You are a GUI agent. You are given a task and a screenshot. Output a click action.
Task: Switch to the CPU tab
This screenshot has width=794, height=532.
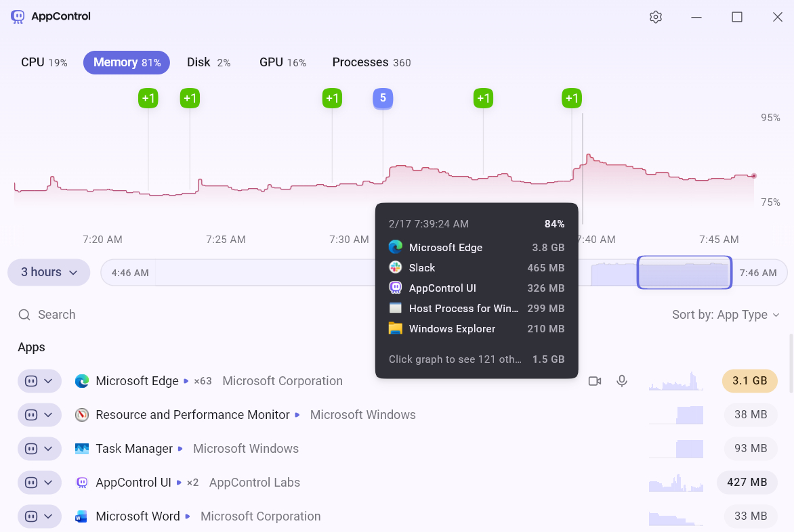43,62
